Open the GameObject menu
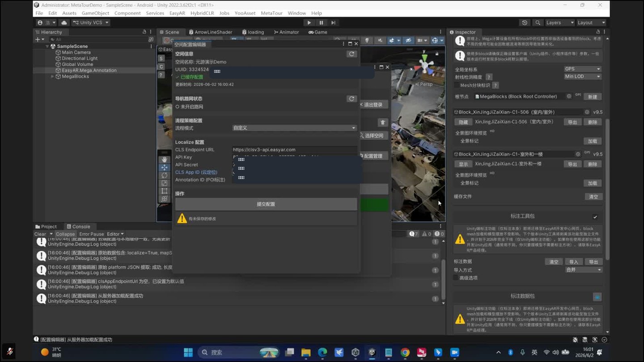Viewport: 644px width, 362px height. pos(95,13)
